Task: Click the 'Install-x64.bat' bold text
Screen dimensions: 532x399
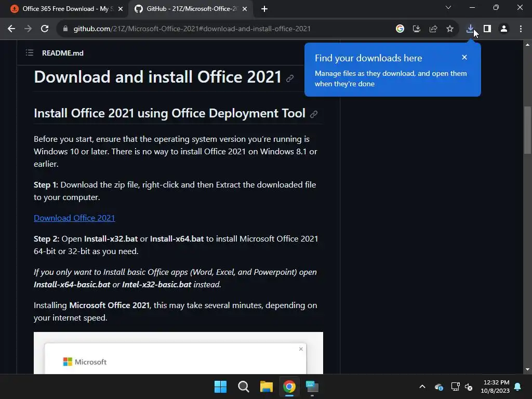Action: [177, 239]
